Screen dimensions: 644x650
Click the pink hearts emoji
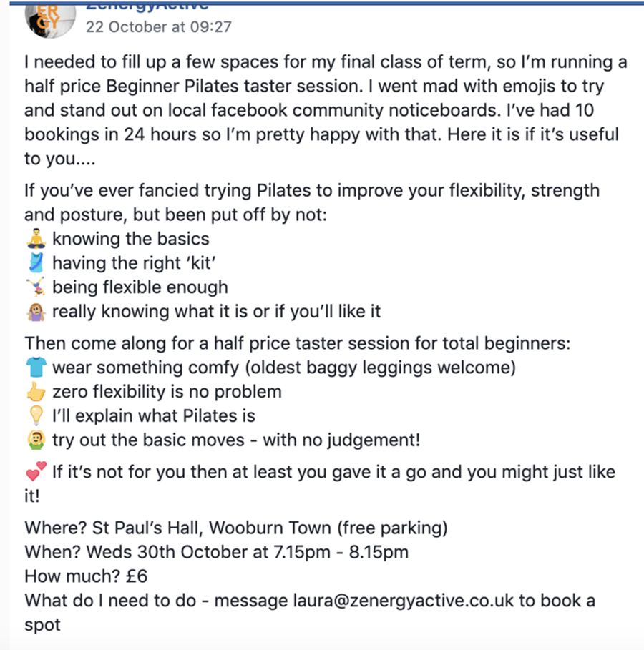36,472
